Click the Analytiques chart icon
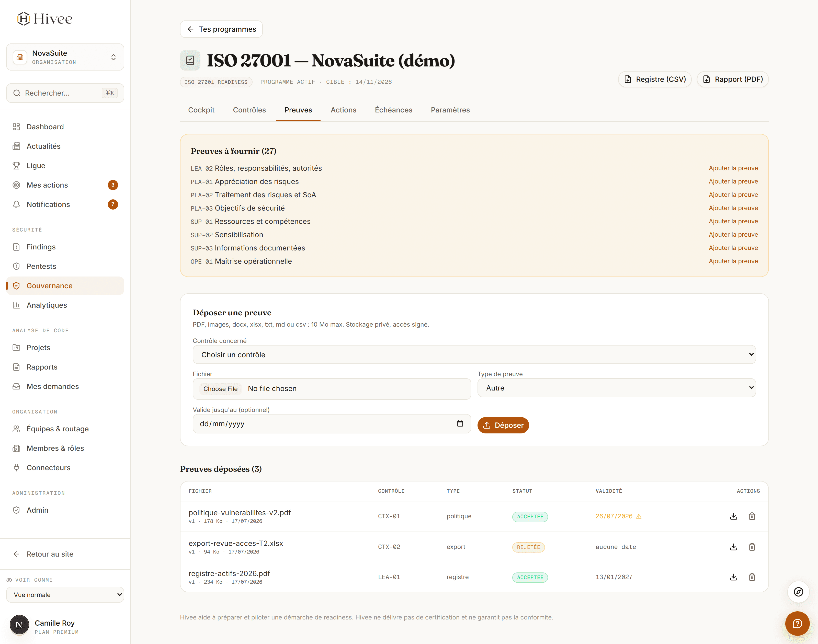Viewport: 818px width, 644px height. pos(16,305)
